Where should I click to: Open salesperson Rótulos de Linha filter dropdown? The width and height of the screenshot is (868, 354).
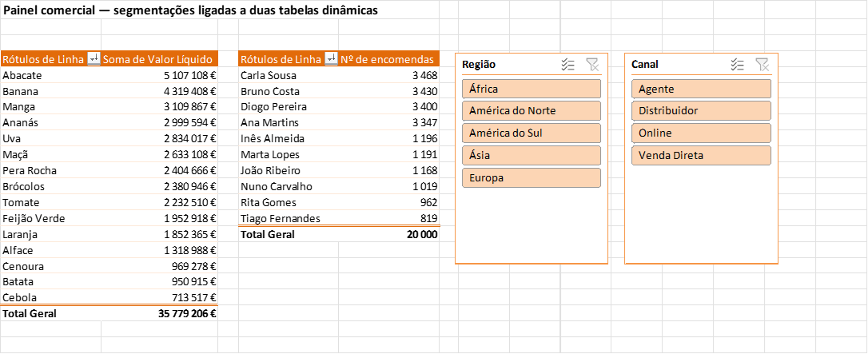(331, 59)
